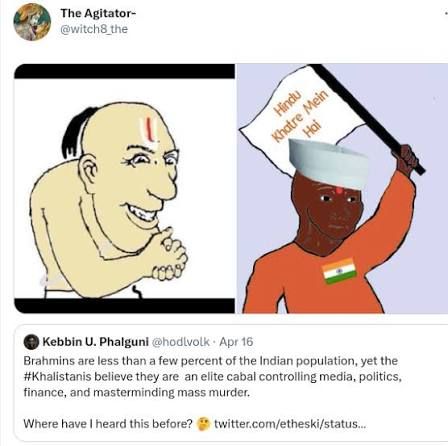Click the bald figure's clasped hands
This screenshot has width=448, height=446.
pos(170,253)
